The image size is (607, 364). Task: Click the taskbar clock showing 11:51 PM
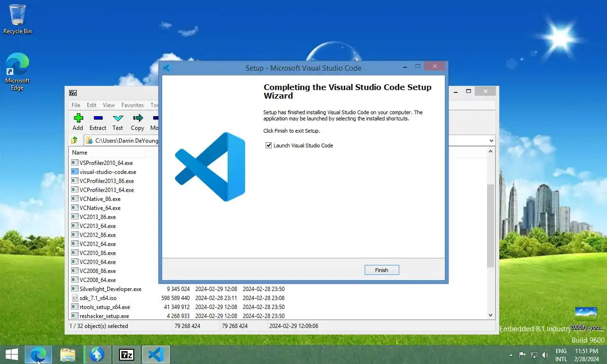click(586, 355)
